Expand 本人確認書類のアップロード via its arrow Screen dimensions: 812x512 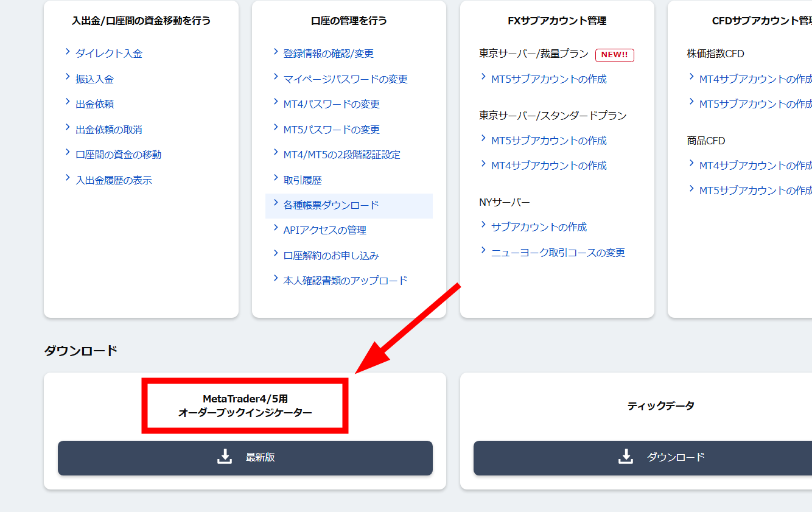(276, 280)
